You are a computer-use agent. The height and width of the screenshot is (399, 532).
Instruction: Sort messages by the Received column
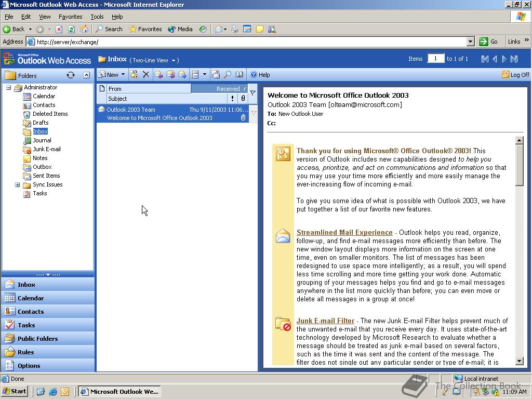click(219, 89)
